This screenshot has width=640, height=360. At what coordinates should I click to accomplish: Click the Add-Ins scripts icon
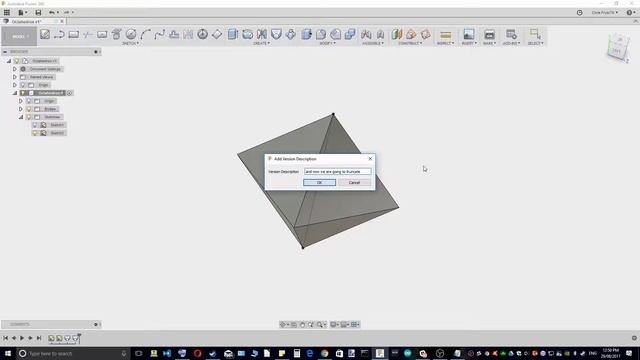[x=511, y=34]
